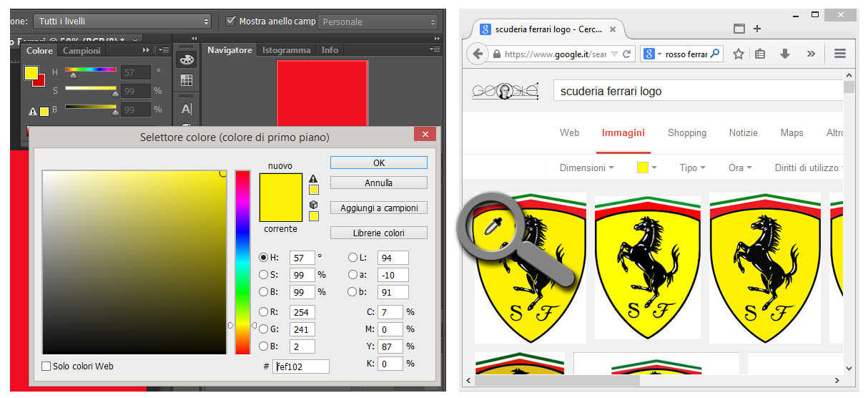868x398 pixels.
Task: Open the Personale dropdown
Action: 378,21
